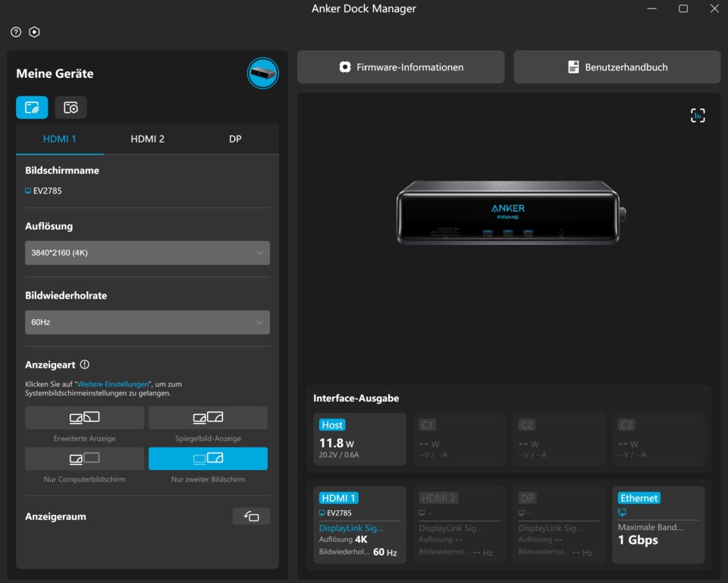
Task: Switch to the HDMI 2 tab
Action: point(147,139)
